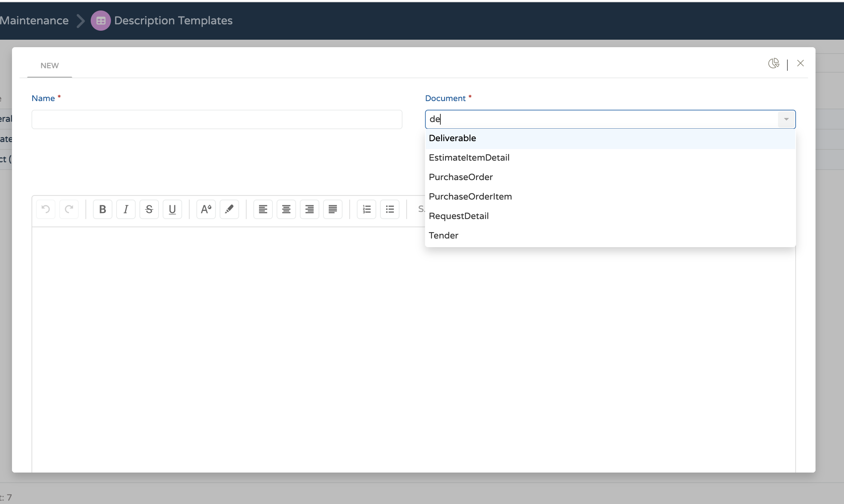Toggle Underline formatting

[x=172, y=209]
